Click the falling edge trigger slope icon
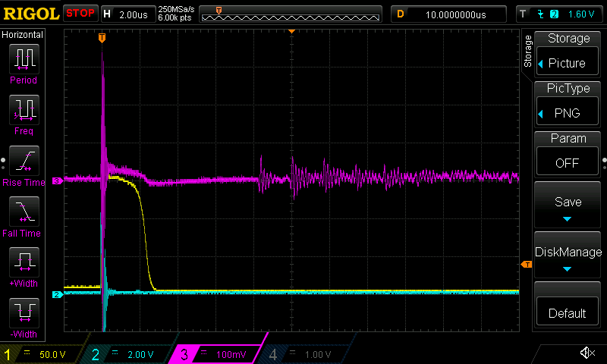This screenshot has width=607, height=364. (x=540, y=14)
